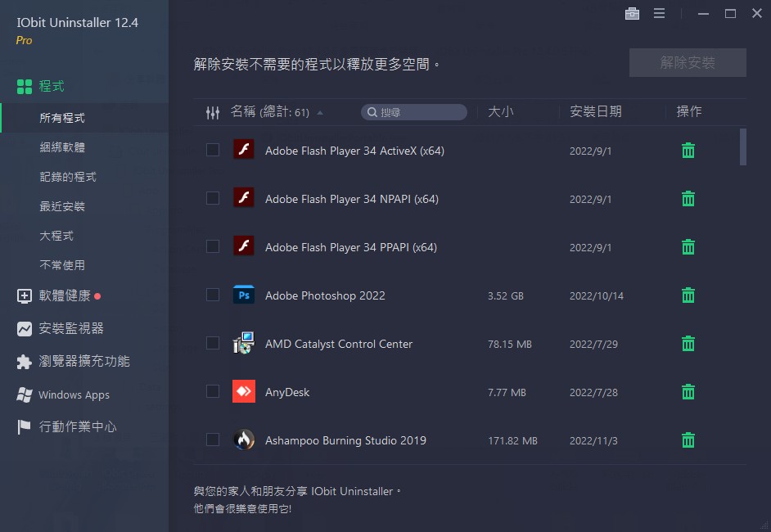Uninstall Adobe Flash Player 34 NPAPI via trash icon
The width and height of the screenshot is (771, 532).
coord(688,199)
